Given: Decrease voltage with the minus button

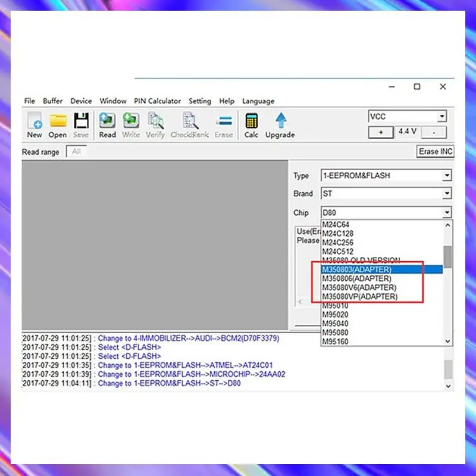Looking at the screenshot, I should tap(434, 132).
